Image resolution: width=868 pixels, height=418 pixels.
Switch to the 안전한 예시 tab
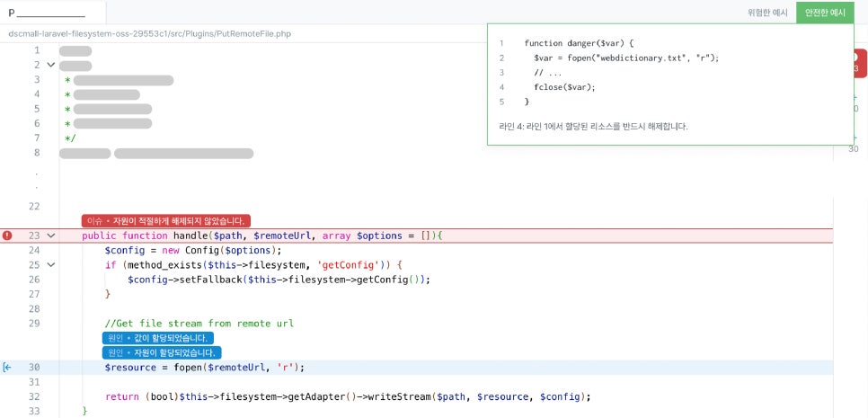click(825, 13)
